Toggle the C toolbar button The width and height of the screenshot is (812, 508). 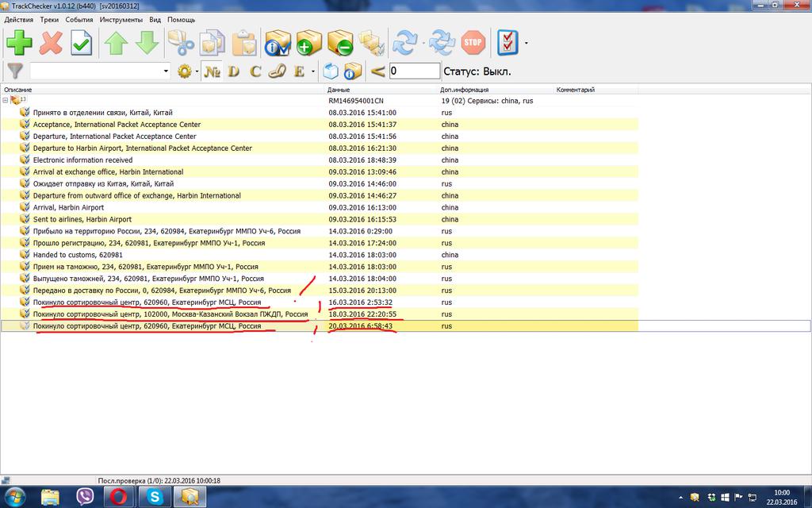(x=255, y=71)
